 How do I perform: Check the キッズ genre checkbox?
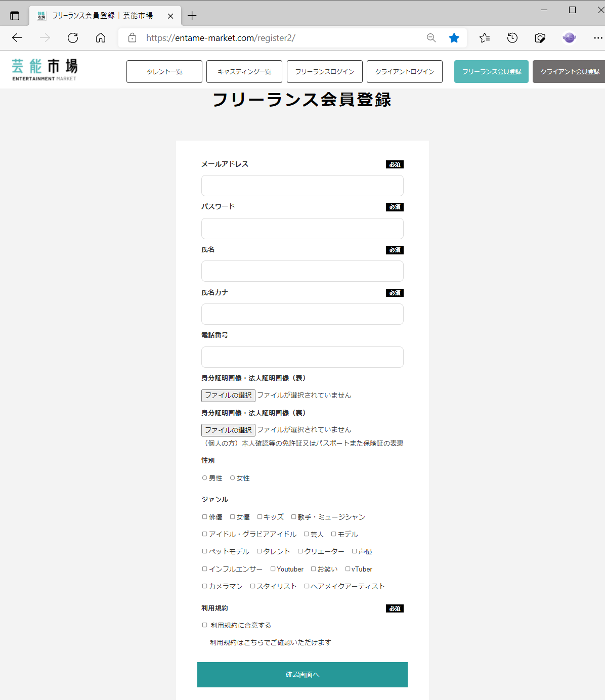[260, 516]
